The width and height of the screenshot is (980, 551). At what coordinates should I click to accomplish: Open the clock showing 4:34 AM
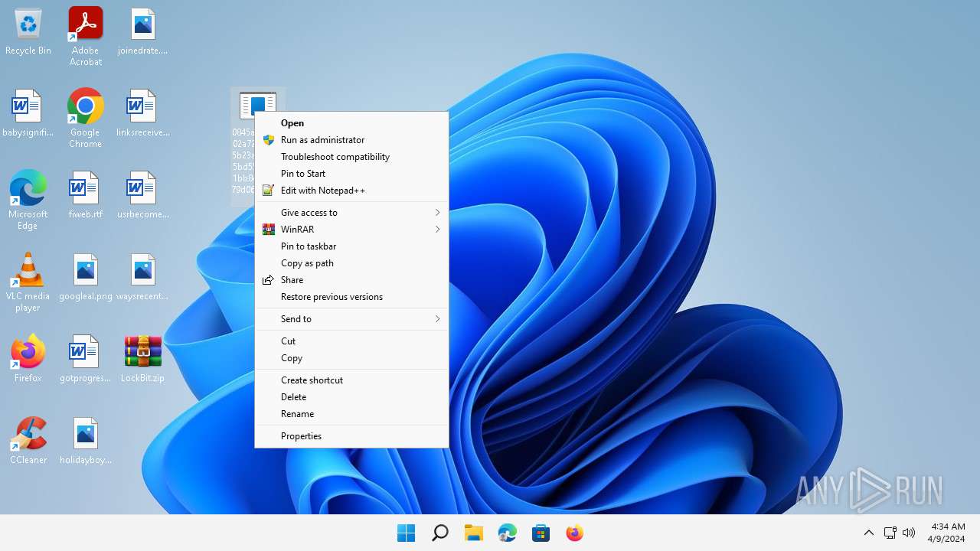click(947, 533)
